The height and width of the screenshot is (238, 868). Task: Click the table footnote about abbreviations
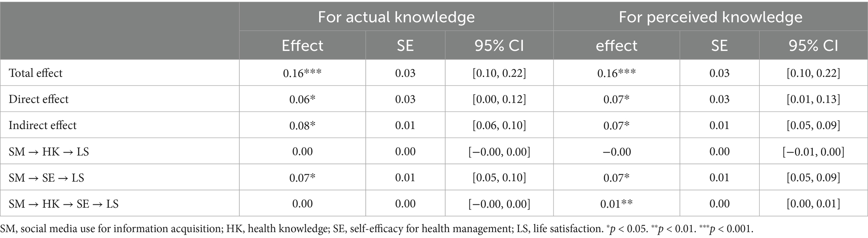(377, 229)
